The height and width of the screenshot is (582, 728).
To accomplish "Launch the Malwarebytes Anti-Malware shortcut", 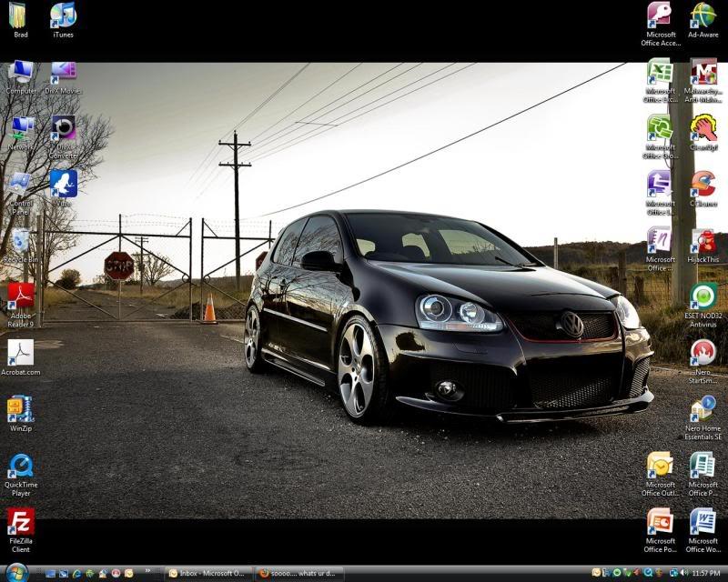I will coord(703,81).
